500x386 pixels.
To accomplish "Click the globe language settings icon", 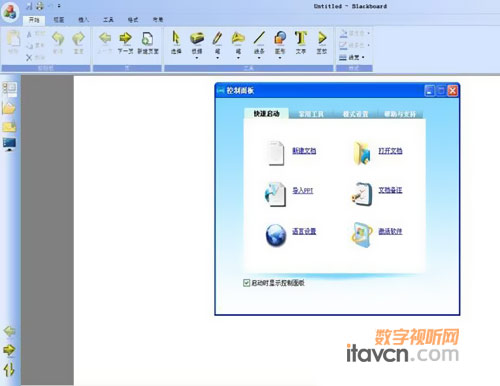I will tap(276, 235).
